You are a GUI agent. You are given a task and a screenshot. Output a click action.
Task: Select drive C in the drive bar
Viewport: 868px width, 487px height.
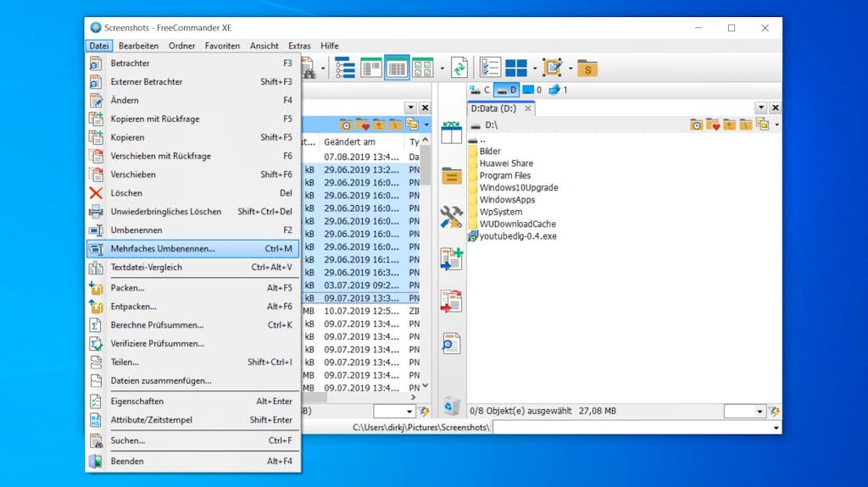(x=480, y=90)
